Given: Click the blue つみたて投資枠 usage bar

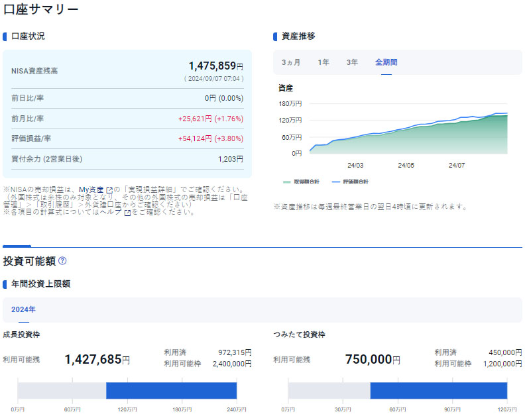Looking at the screenshot, I should coord(438,390).
